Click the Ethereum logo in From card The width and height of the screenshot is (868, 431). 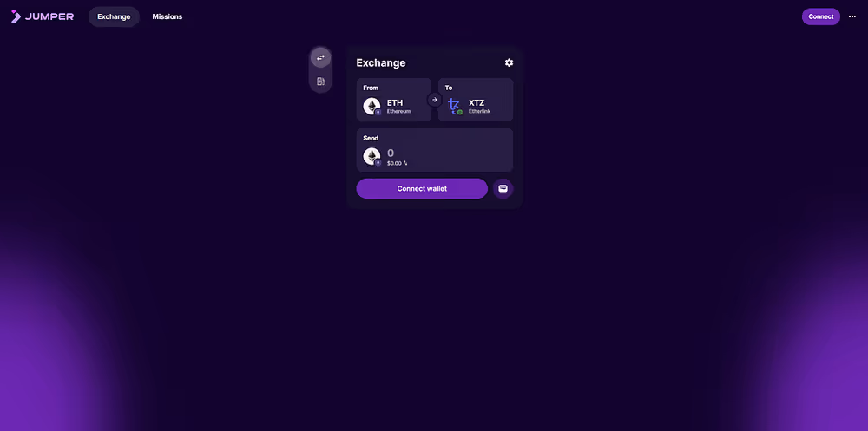pos(372,106)
